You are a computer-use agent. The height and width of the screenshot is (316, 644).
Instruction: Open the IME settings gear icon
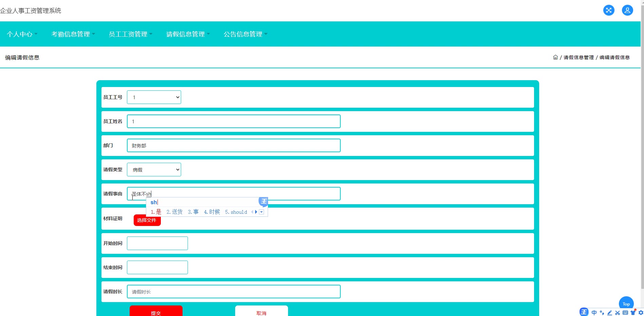[641, 313]
